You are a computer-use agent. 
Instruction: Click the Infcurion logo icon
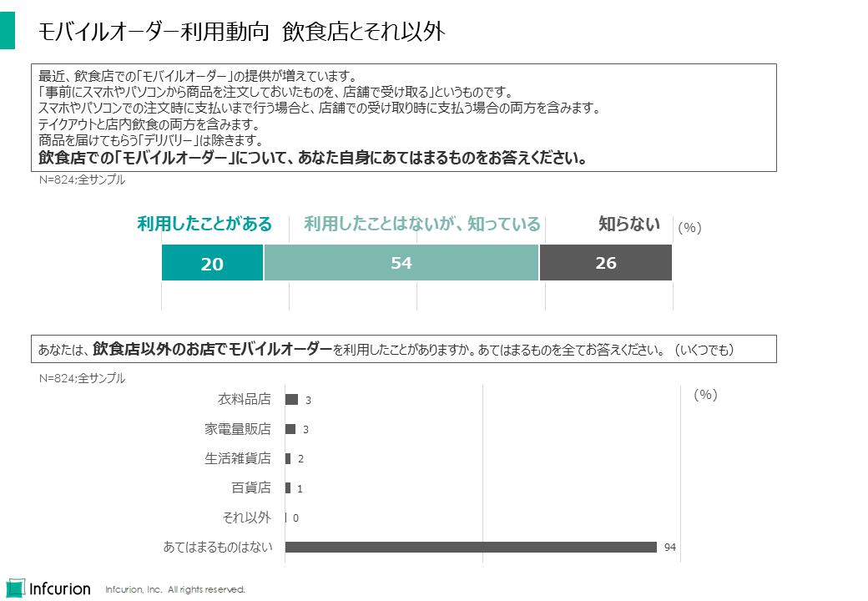coord(15,588)
